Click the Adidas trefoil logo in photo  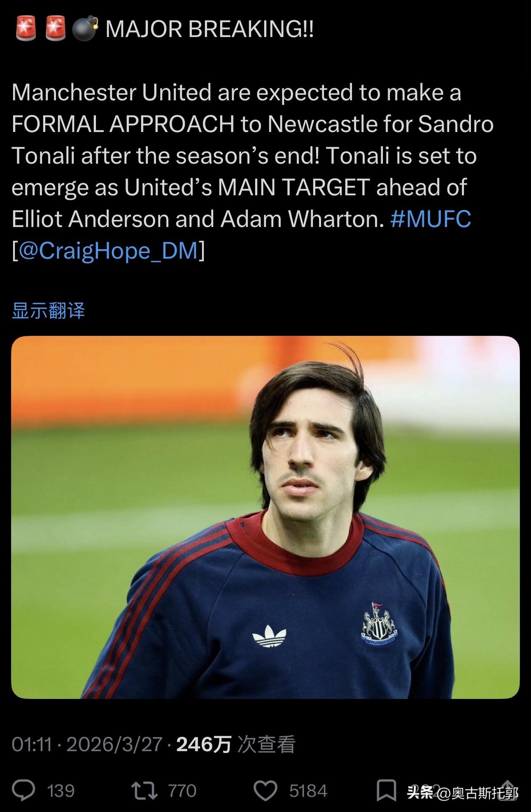click(x=269, y=636)
